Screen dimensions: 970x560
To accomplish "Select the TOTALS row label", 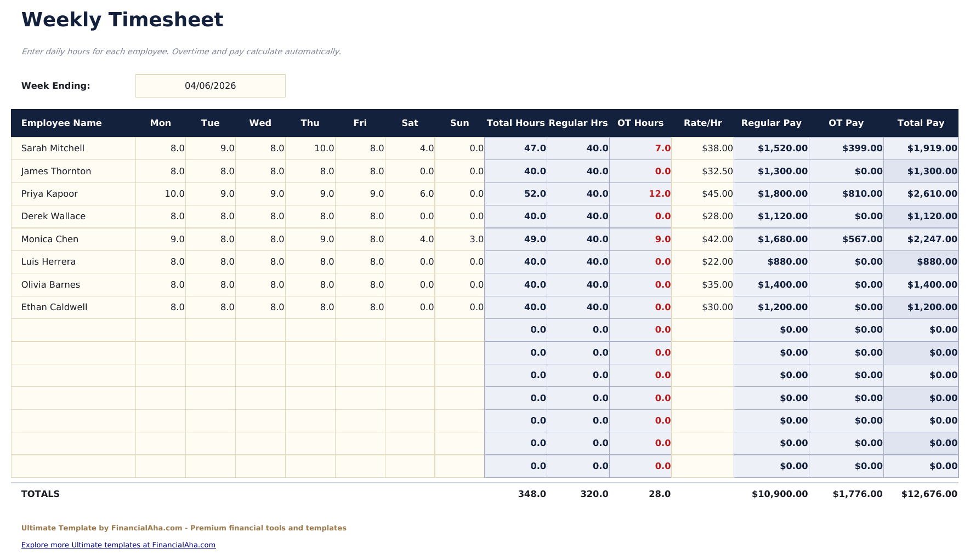I will tap(40, 494).
